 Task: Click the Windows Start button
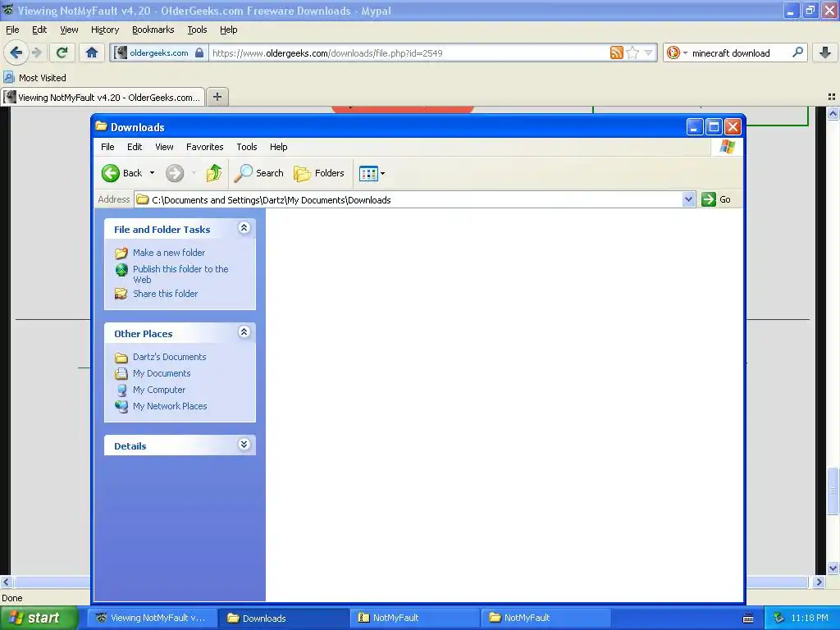(39, 618)
